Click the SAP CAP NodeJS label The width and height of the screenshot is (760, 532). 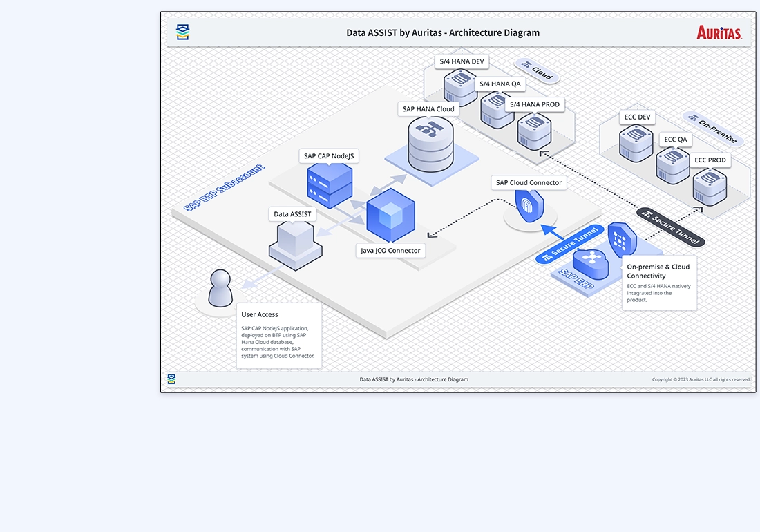click(x=329, y=156)
